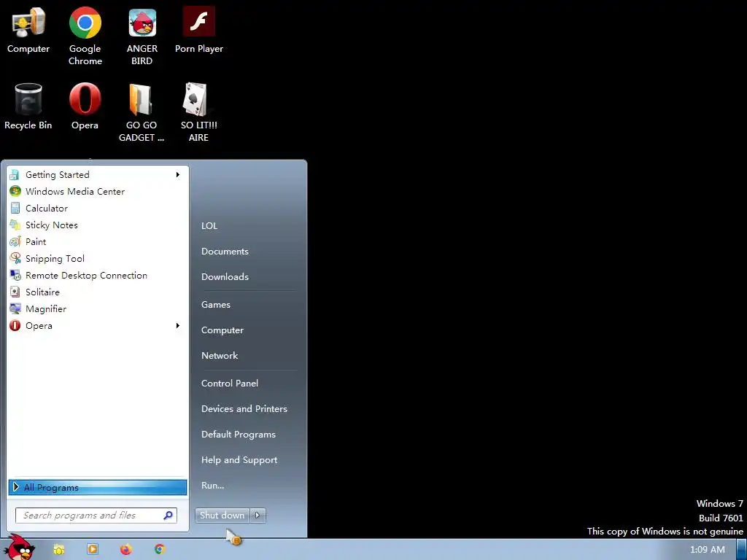Image resolution: width=747 pixels, height=560 pixels.
Task: Select the Remote Desktop Connection text
Action: coord(86,275)
